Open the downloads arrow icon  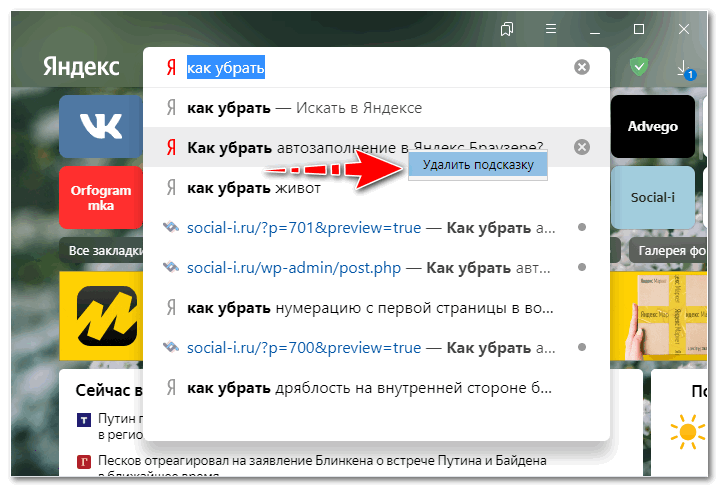tap(685, 70)
